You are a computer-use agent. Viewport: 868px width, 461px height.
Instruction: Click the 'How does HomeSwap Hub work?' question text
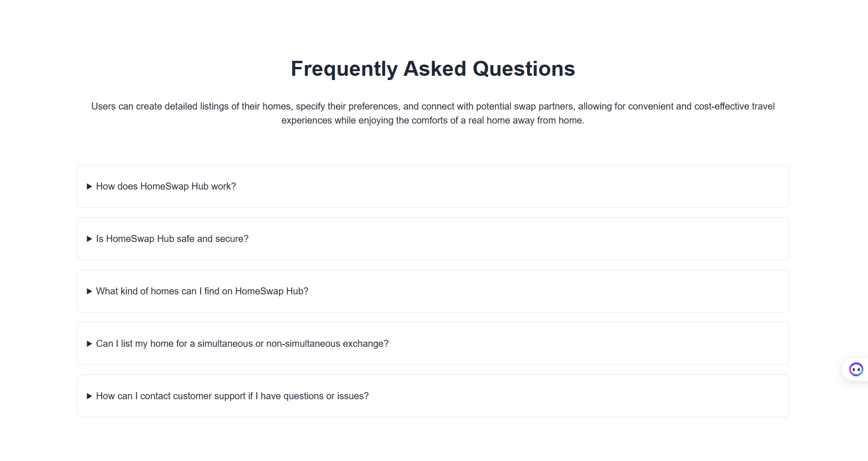pos(166,186)
